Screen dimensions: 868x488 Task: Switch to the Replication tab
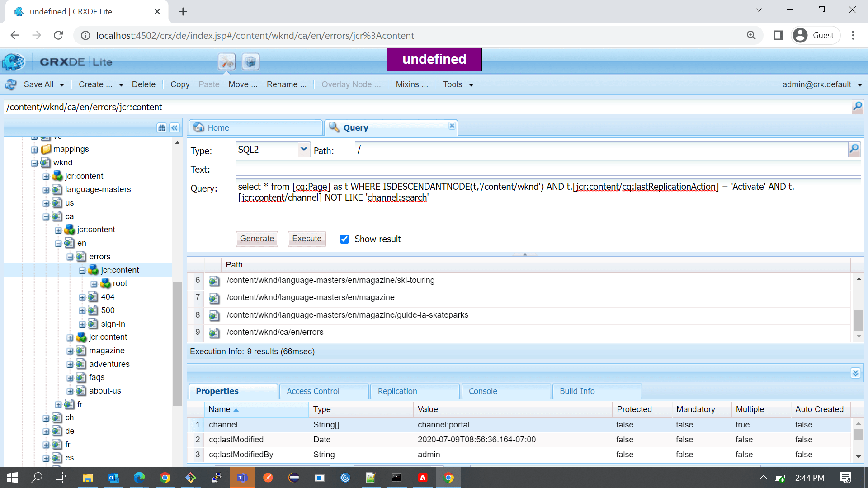click(x=396, y=391)
